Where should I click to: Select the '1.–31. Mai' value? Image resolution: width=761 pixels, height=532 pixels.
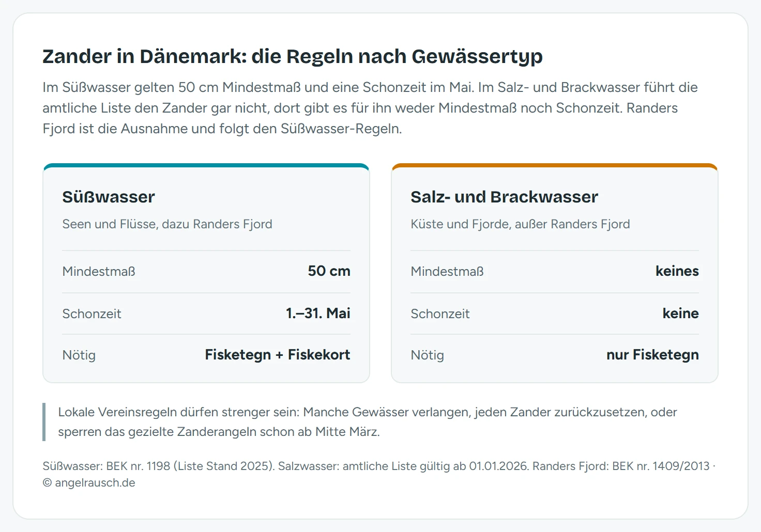click(x=318, y=314)
